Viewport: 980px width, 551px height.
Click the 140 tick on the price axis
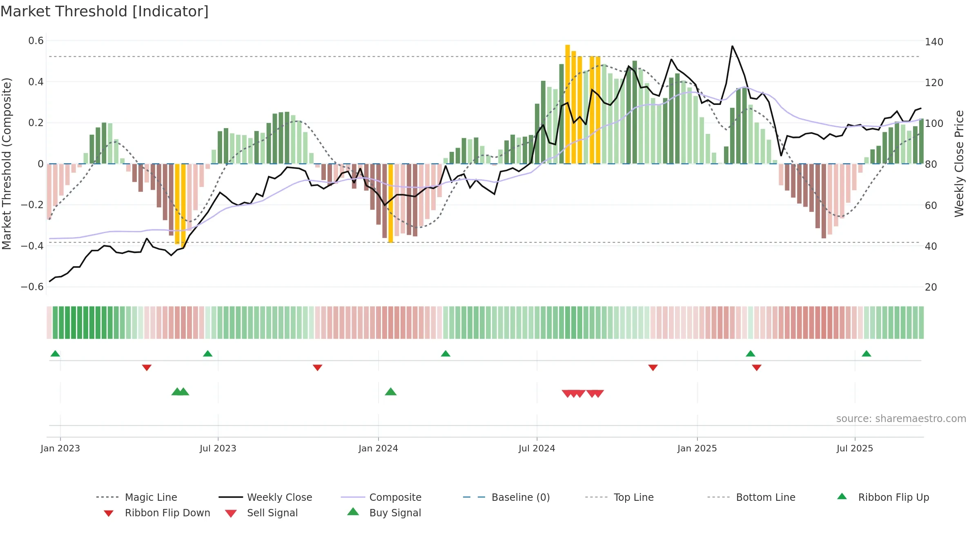pyautogui.click(x=934, y=42)
